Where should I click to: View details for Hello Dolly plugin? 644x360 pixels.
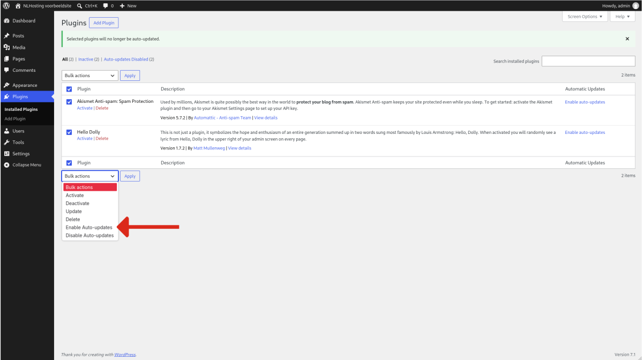coord(239,148)
